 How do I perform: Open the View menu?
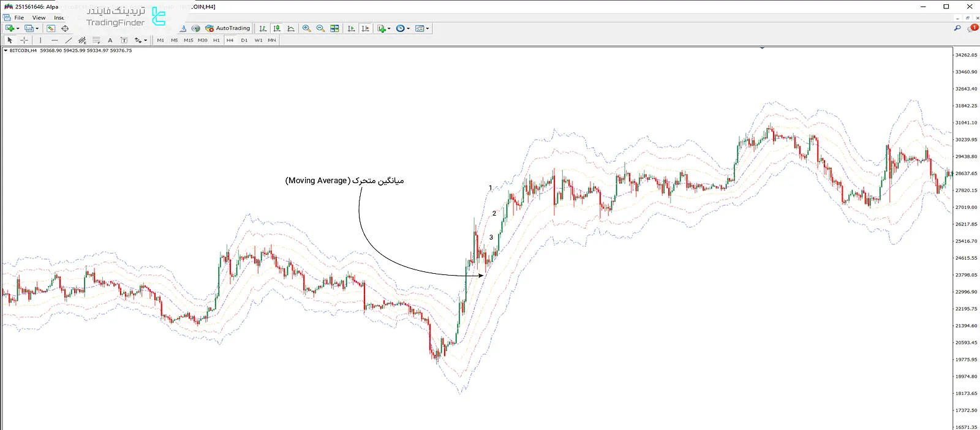39,18
